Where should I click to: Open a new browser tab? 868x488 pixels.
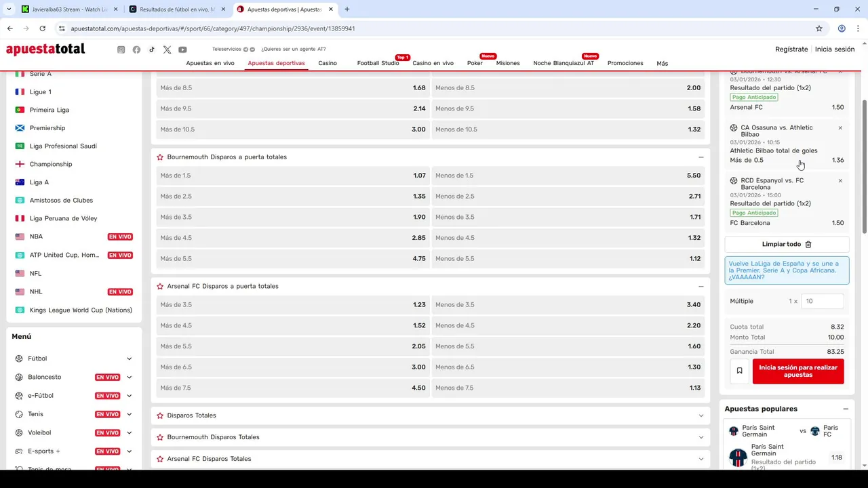[347, 9]
